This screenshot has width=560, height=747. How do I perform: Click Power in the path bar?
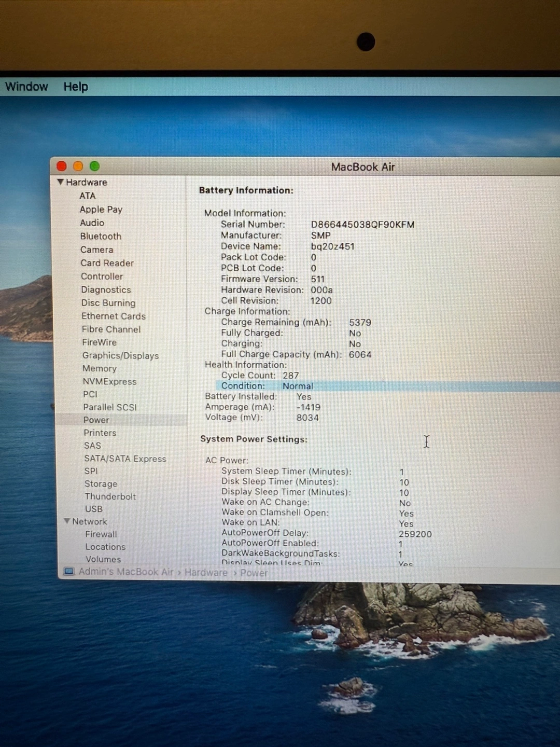pyautogui.click(x=254, y=573)
